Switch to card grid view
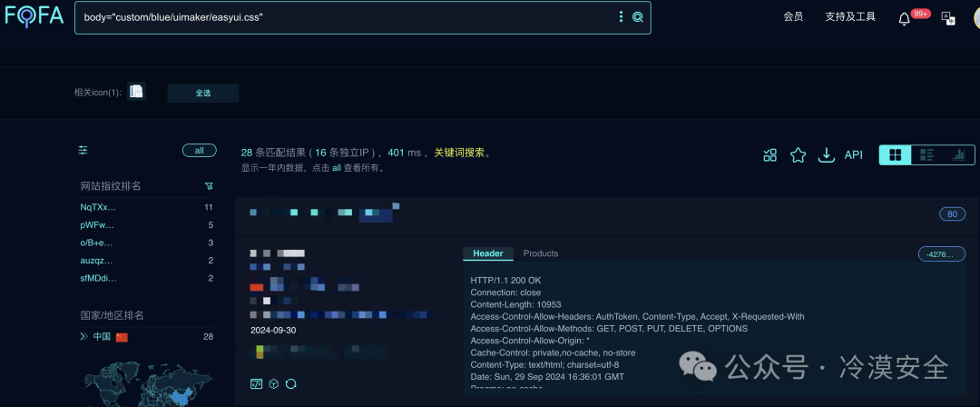The height and width of the screenshot is (407, 980). [x=895, y=154]
